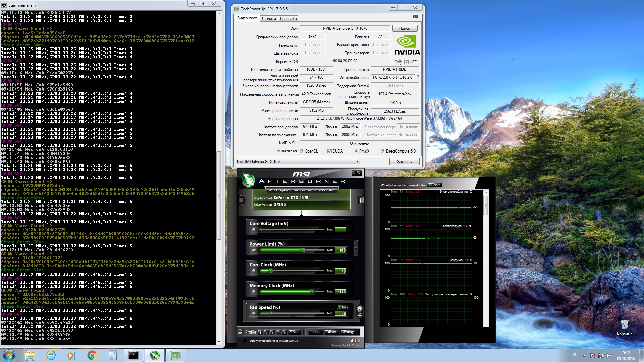Open the RU input language selector

pyautogui.click(x=575, y=355)
